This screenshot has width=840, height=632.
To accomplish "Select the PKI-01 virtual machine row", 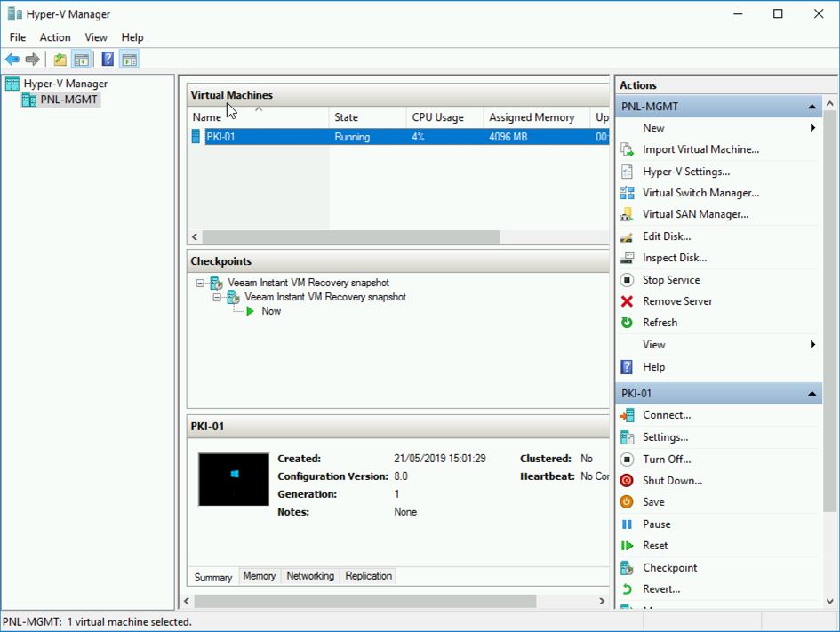I will (x=398, y=137).
